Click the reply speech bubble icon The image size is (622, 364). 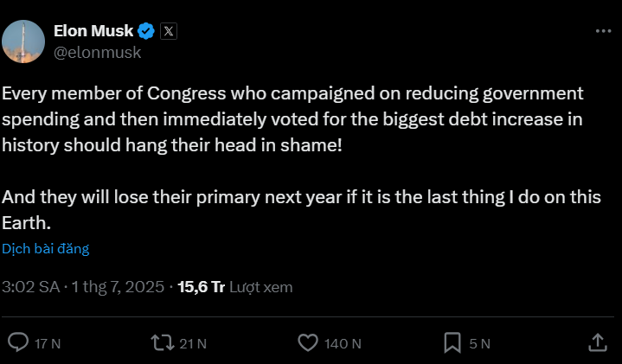click(x=18, y=342)
